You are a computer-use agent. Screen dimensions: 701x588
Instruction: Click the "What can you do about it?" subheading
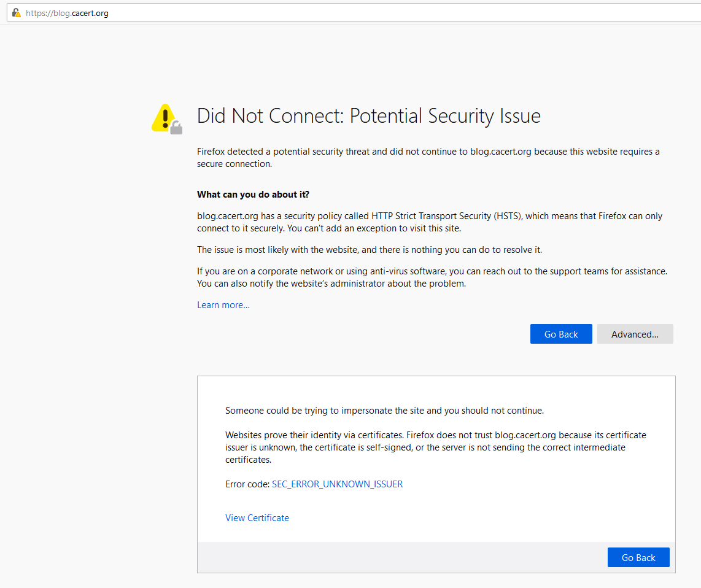[253, 195]
